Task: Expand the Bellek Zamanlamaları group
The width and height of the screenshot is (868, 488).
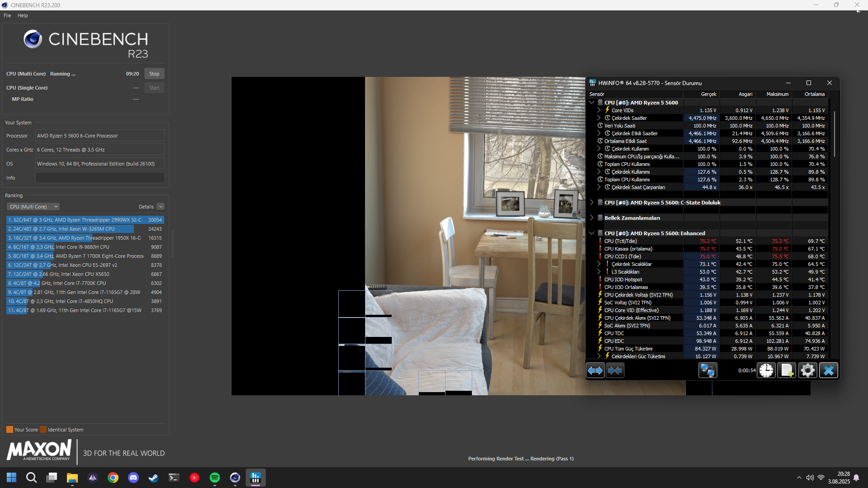Action: (x=592, y=218)
